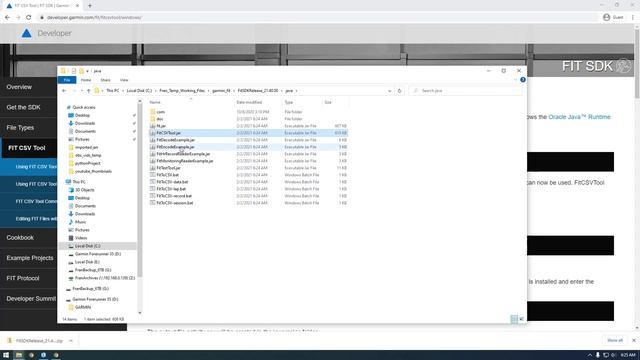The image size is (640, 360).
Task: Select FitToCSV-session.bat batch file
Action: pos(175,202)
